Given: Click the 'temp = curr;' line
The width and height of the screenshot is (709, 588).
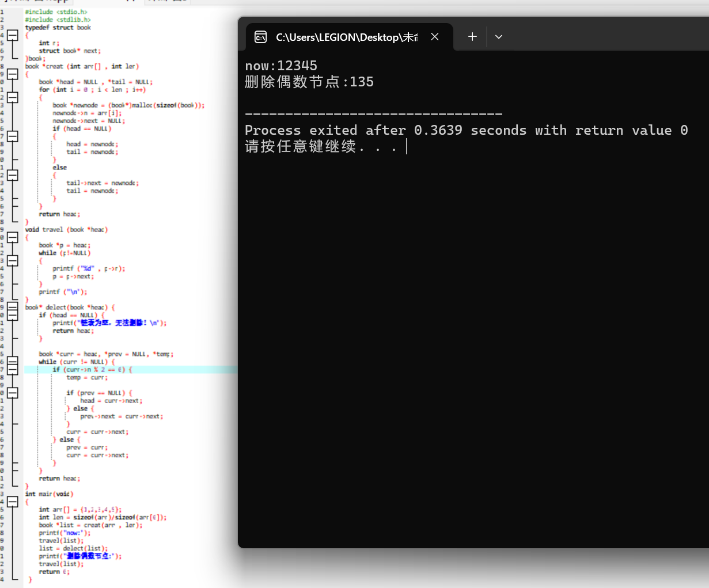Looking at the screenshot, I should (x=87, y=378).
